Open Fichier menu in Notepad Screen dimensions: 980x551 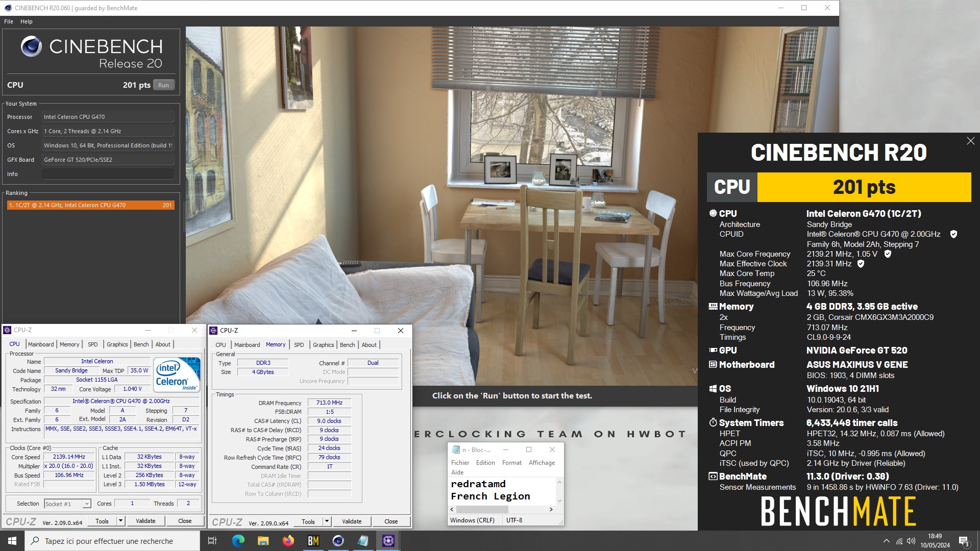(x=460, y=463)
